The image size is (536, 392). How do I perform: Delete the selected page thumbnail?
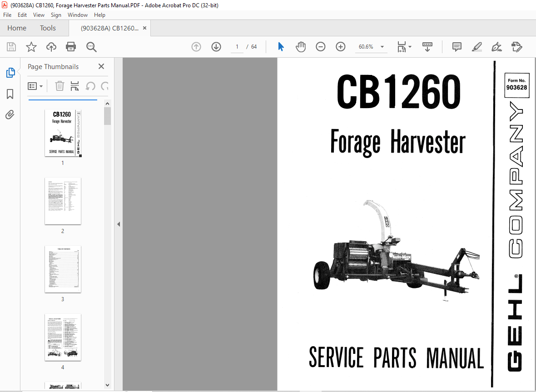(x=60, y=86)
